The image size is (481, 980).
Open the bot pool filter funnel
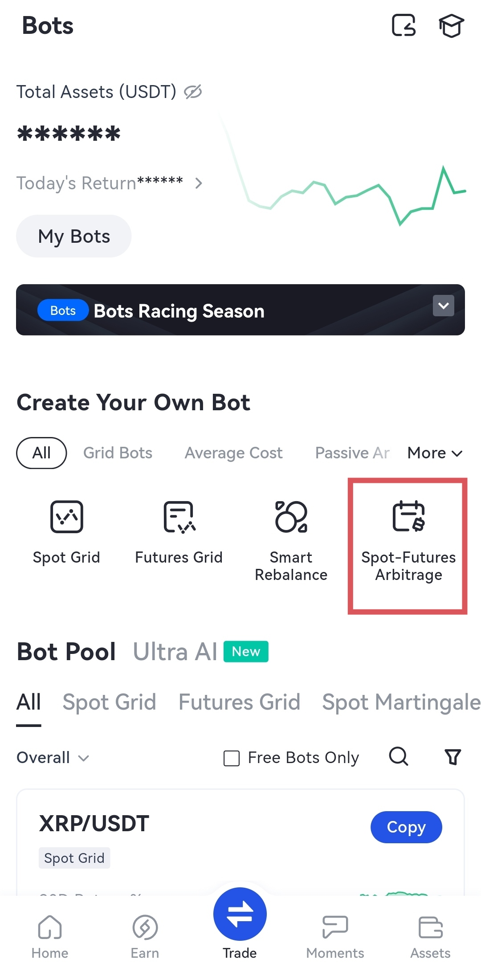453,757
